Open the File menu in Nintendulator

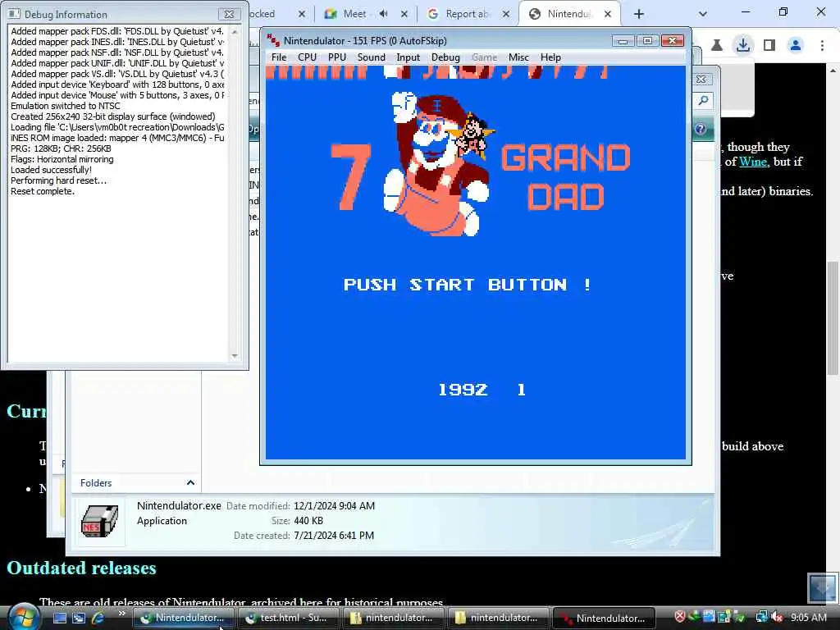click(x=279, y=57)
